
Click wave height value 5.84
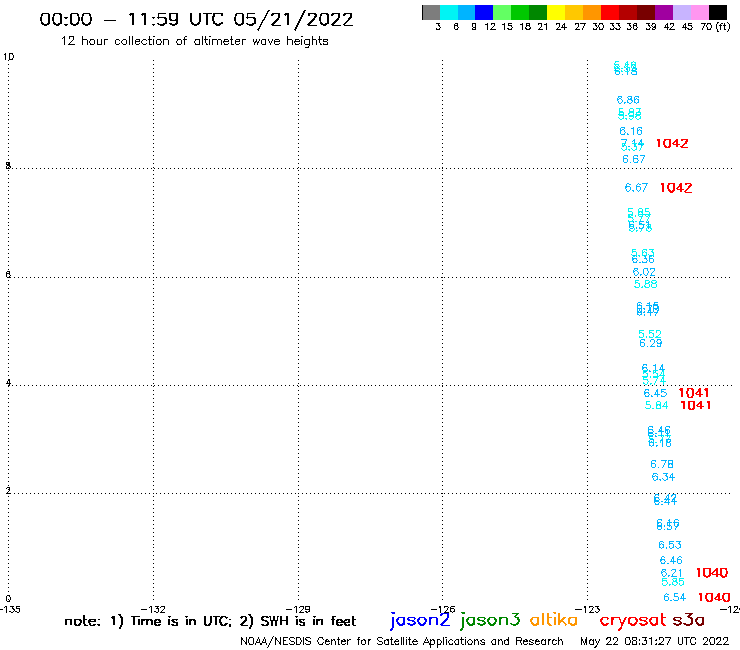(656, 405)
